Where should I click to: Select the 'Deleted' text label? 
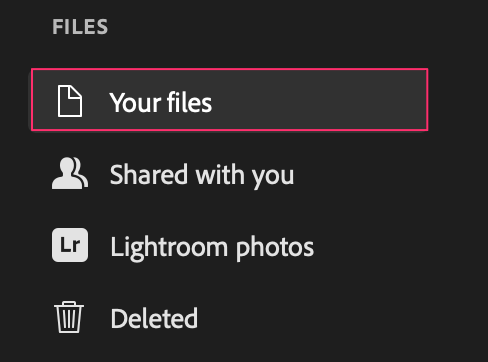[x=154, y=318]
